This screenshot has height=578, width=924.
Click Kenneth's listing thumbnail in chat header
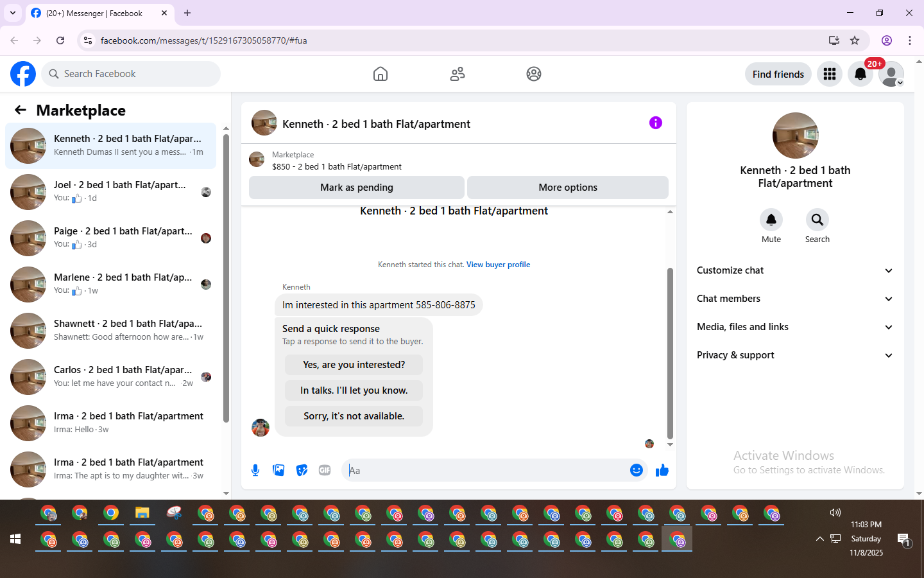(x=264, y=123)
